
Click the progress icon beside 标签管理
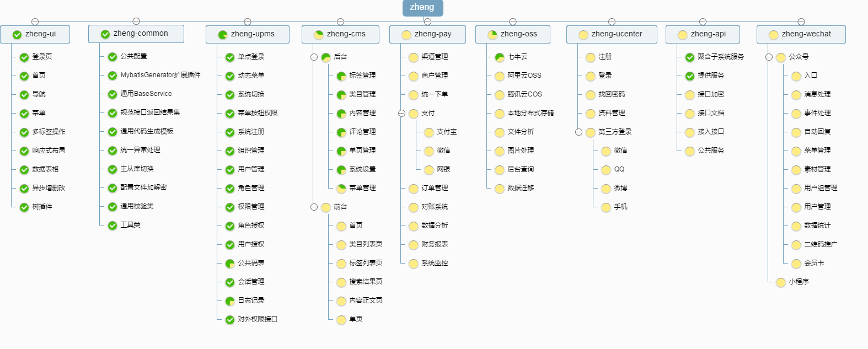(341, 76)
